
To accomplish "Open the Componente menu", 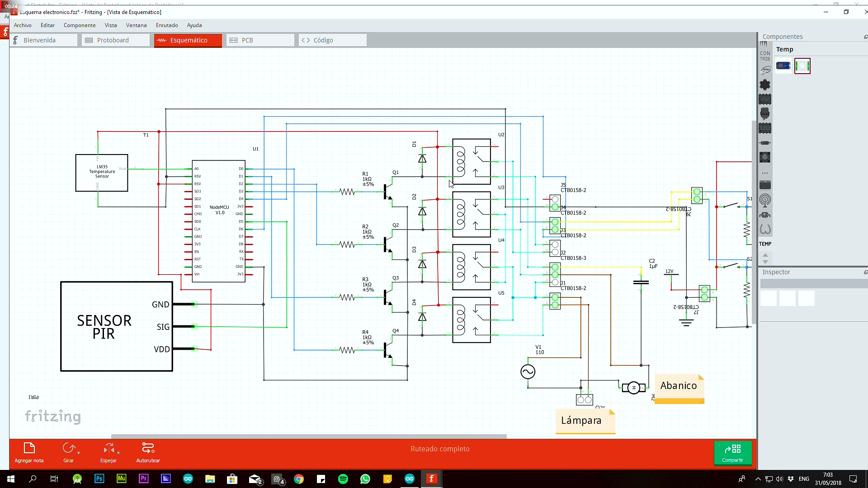I will (80, 25).
